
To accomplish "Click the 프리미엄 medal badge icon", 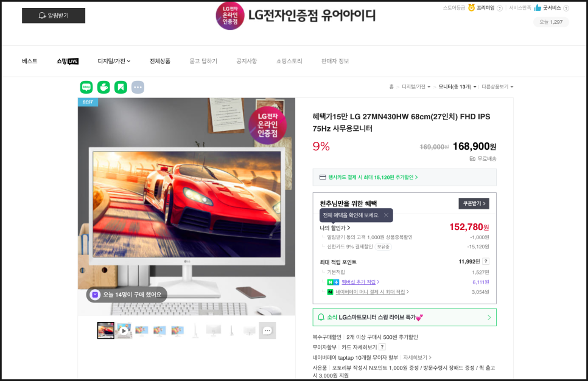I will 471,7.
